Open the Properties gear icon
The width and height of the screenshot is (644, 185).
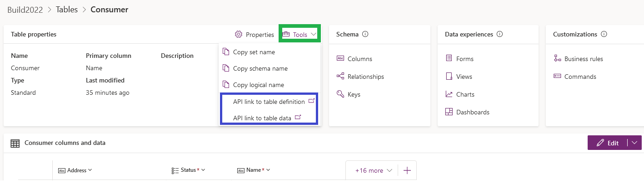[239, 35]
